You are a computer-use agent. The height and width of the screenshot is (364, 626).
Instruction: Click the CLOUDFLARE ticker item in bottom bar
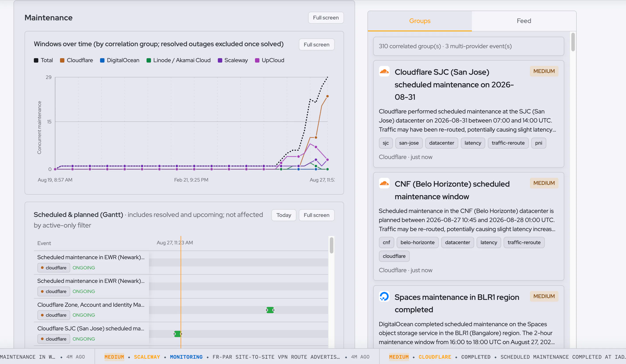coord(435,357)
